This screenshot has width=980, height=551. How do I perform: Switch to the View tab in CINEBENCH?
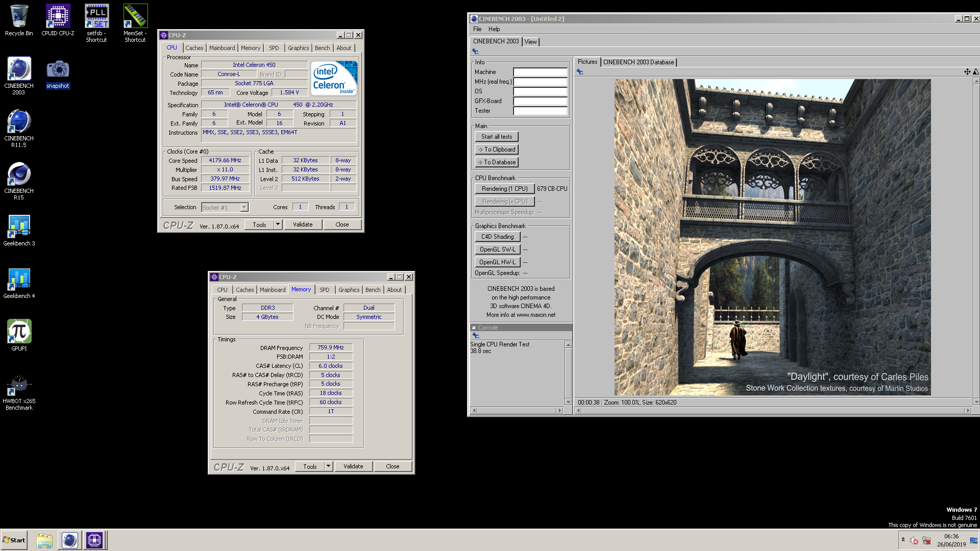[x=531, y=42]
